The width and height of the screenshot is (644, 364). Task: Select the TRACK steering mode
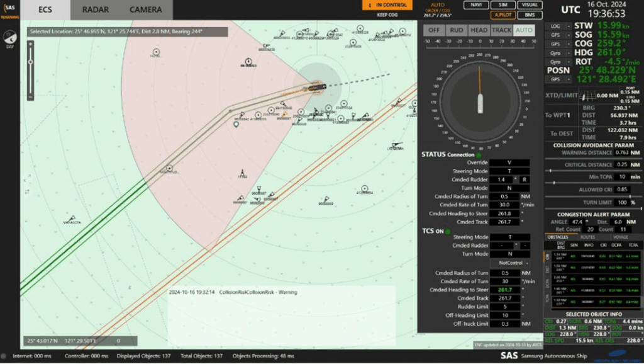[501, 30]
